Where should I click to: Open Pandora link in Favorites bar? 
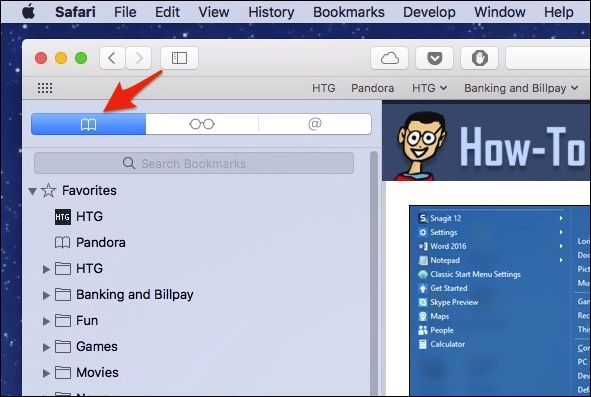click(372, 88)
